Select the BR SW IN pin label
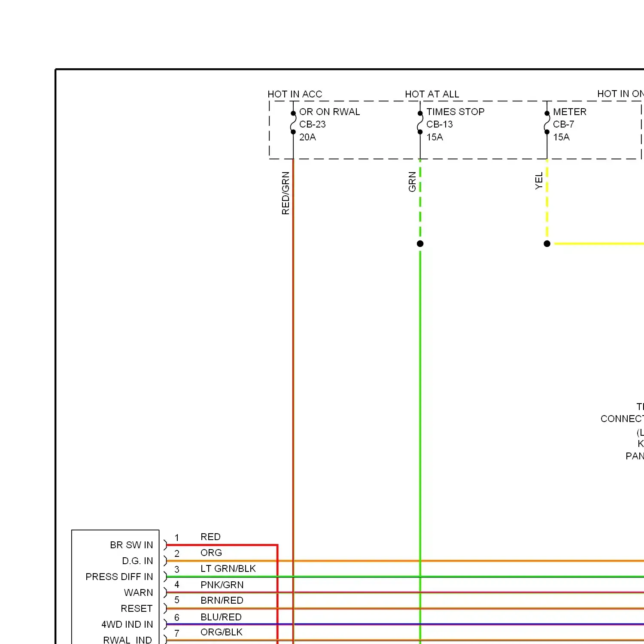644x644 pixels. (x=131, y=545)
